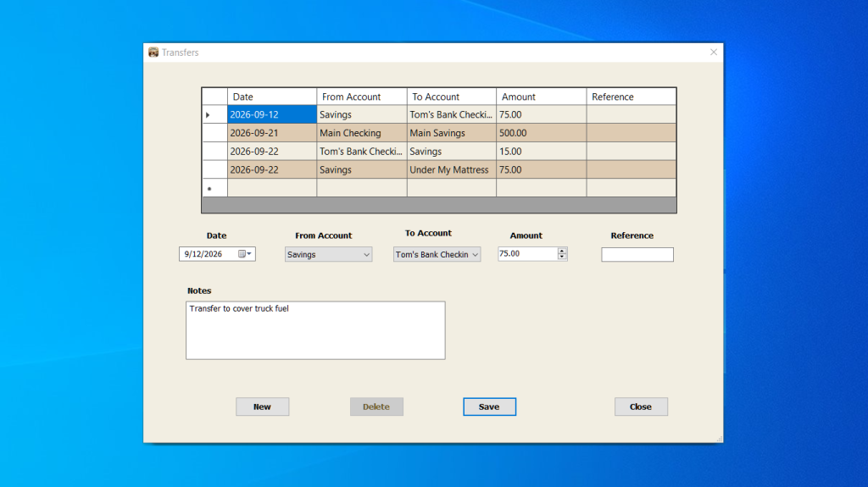The image size is (868, 487).
Task: Select the Main Checking transfer row
Action: [x=439, y=133]
